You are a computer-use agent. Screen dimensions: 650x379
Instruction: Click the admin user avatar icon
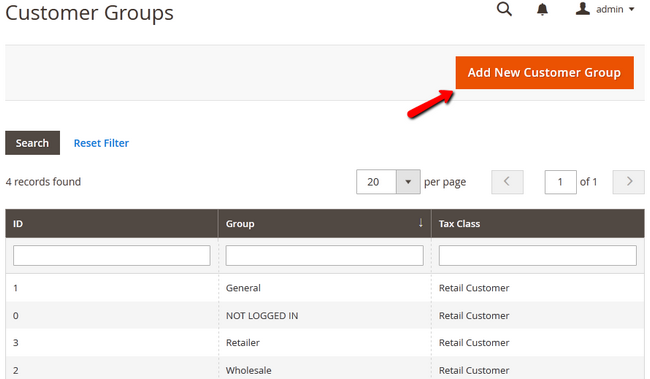click(x=582, y=9)
